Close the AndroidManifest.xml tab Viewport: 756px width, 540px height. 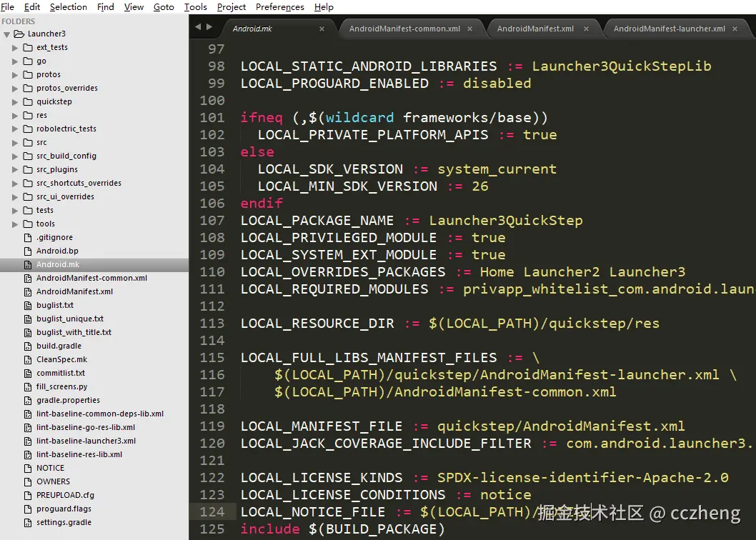[586, 29]
